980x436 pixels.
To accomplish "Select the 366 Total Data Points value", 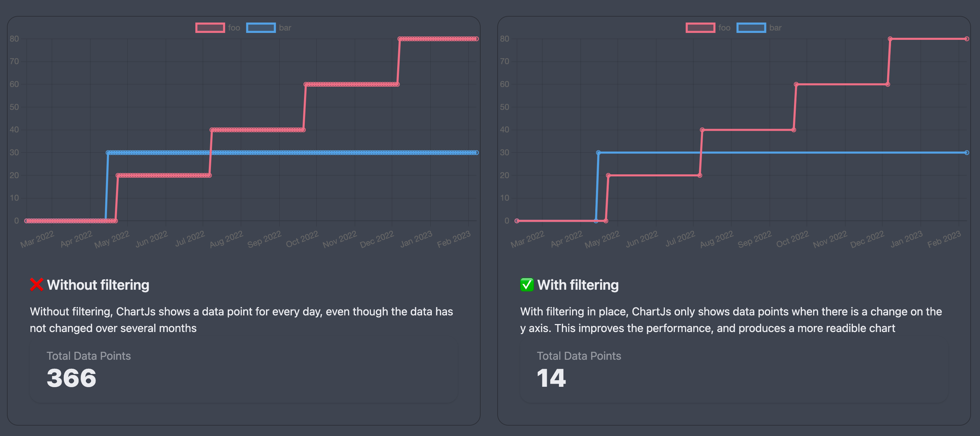I will [72, 378].
